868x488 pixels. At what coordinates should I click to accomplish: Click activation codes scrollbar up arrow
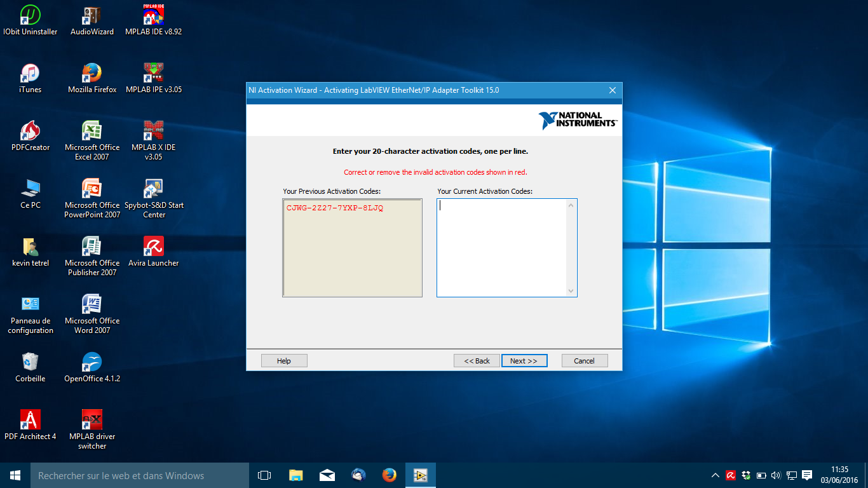click(571, 205)
